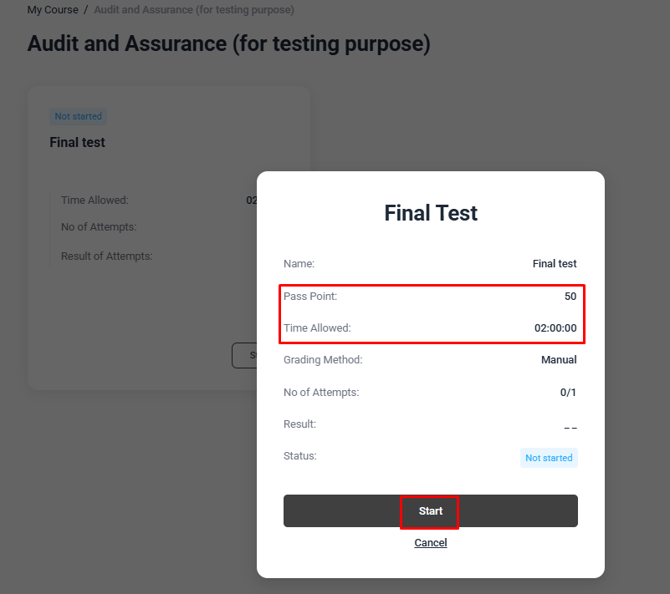
Task: Click the Start button in the dialog
Action: [x=430, y=511]
